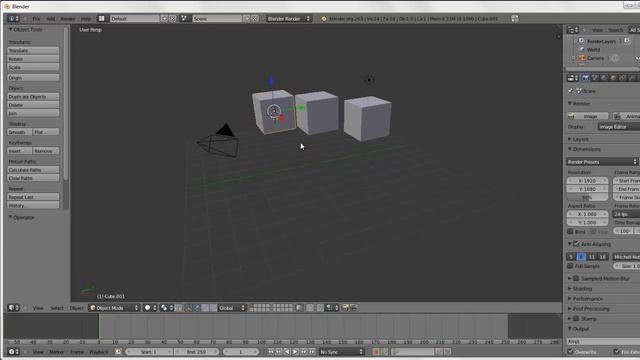Open the Default screen layout dropdown
This screenshot has width=640, height=360.
pyautogui.click(x=135, y=19)
